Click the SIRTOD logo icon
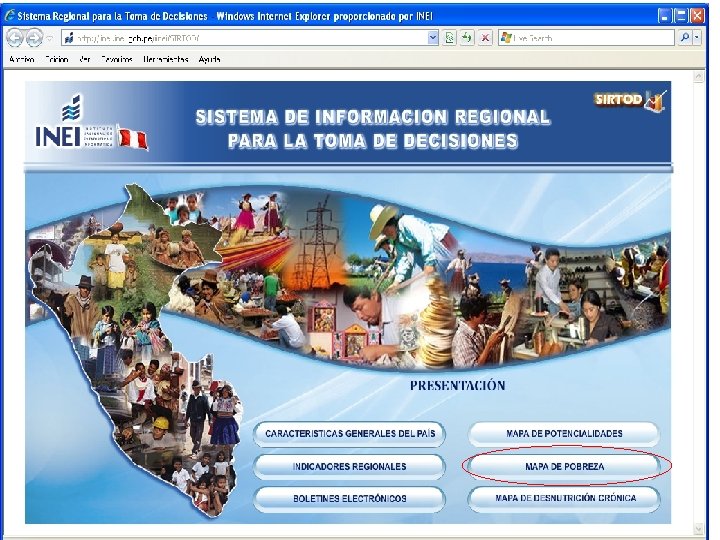Viewport: 720px width, 540px height. pyautogui.click(x=630, y=100)
